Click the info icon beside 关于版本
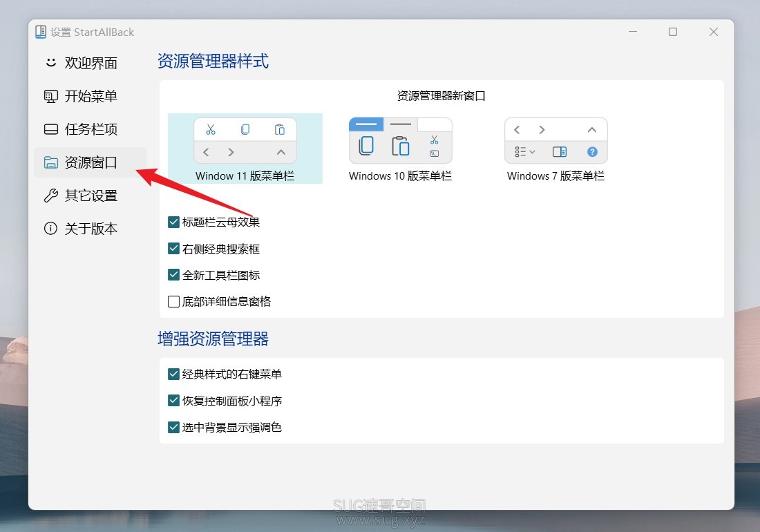760x532 pixels. (51, 228)
